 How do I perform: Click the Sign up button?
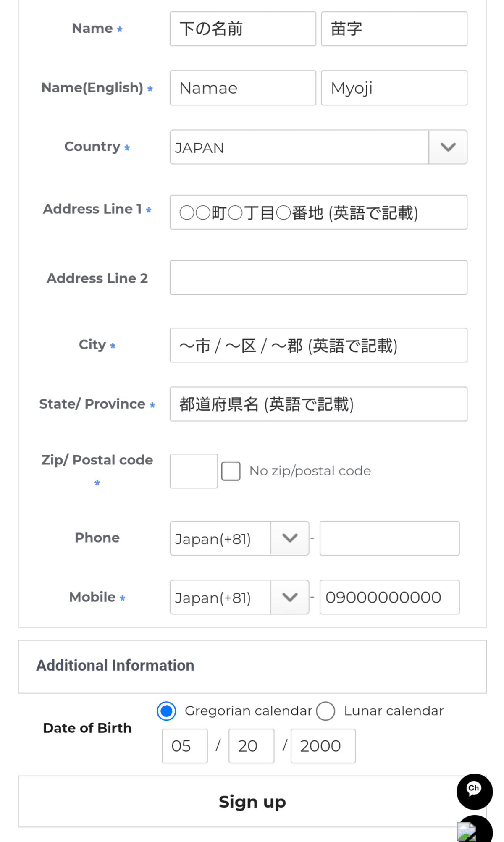252,802
